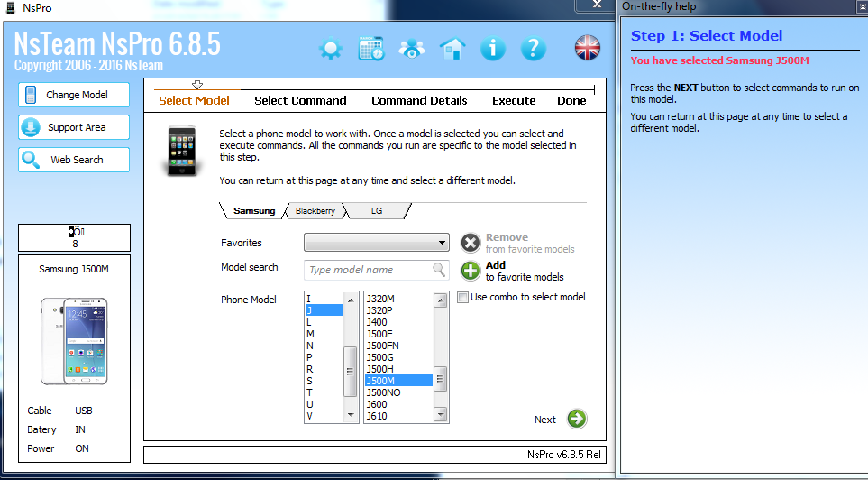Open settings via the gear icon

click(x=331, y=49)
